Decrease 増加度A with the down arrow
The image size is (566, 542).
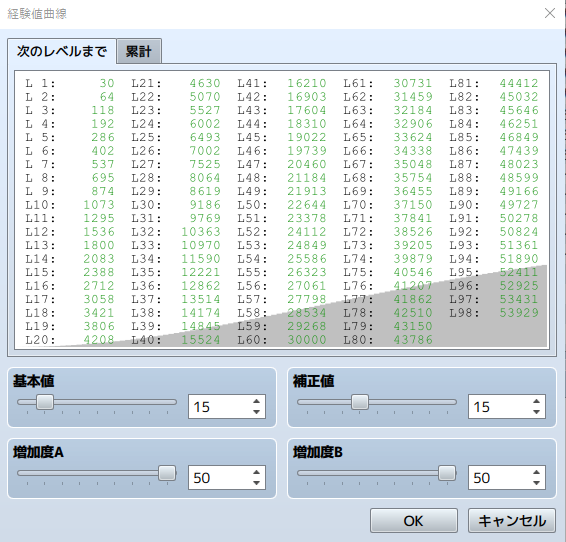pyautogui.click(x=256, y=483)
